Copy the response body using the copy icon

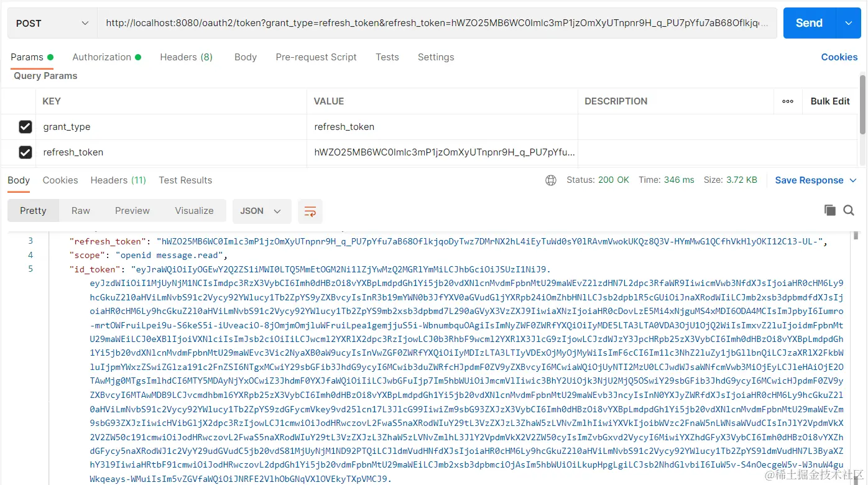[829, 210]
